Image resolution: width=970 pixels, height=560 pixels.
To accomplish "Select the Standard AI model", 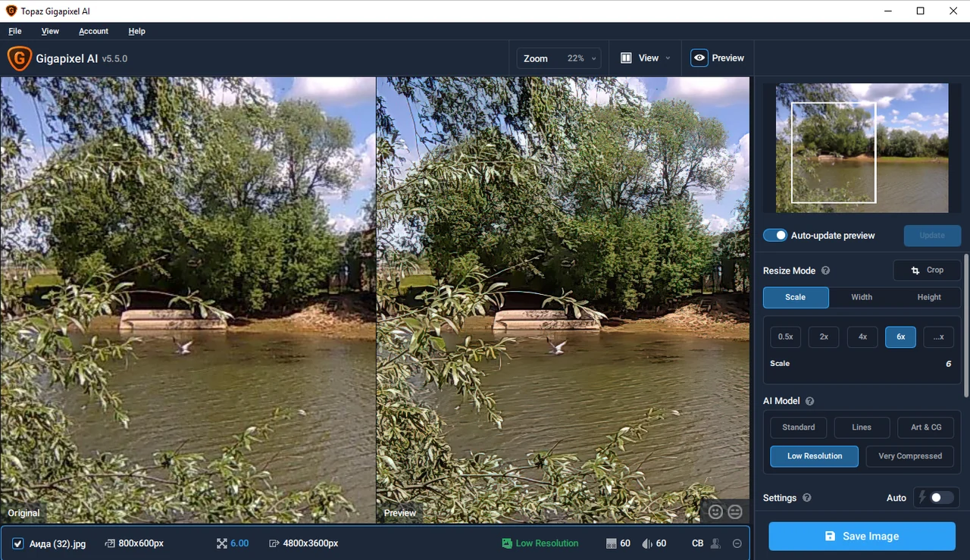I will point(799,427).
